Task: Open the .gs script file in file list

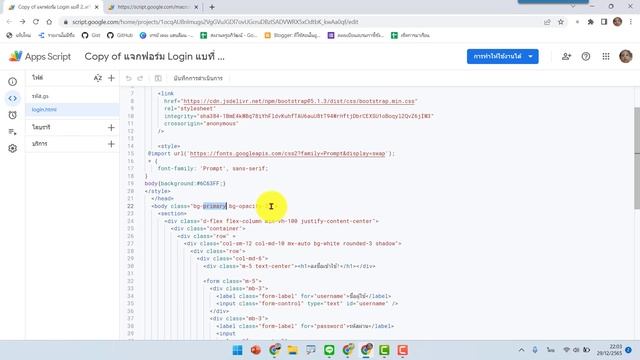Action: 72,96
